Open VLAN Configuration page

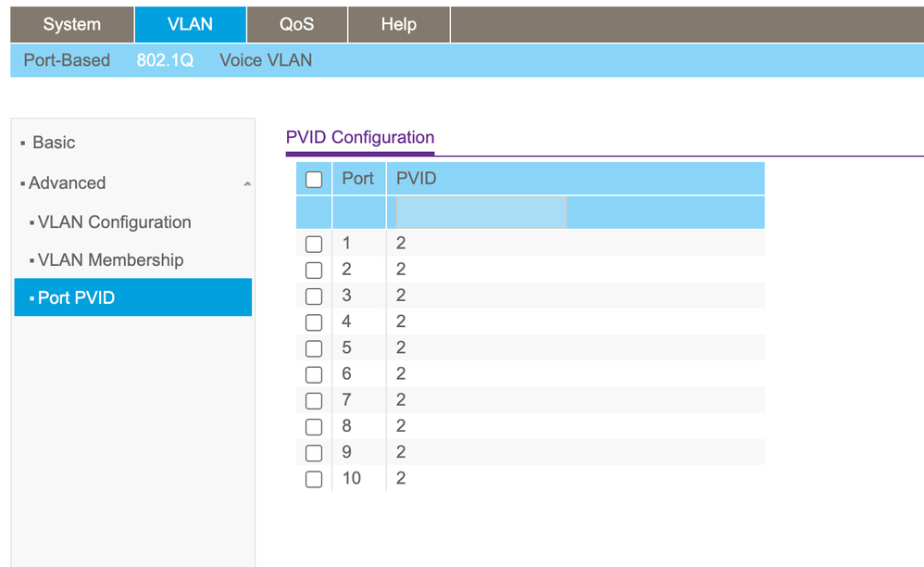click(x=114, y=222)
